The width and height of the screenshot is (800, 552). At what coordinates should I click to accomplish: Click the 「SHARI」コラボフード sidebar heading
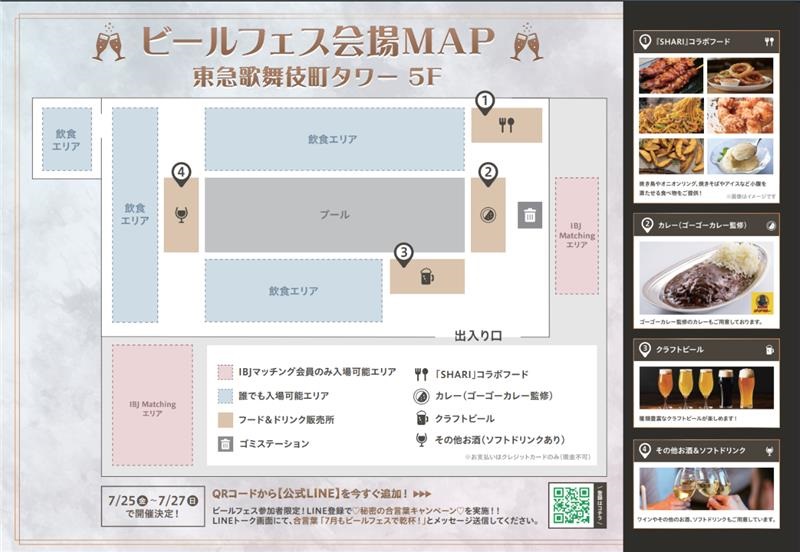(696, 42)
